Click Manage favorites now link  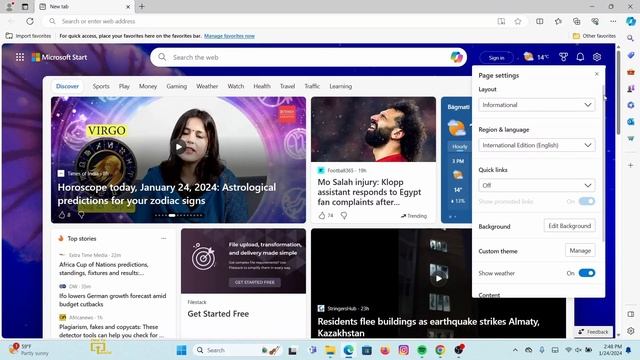[229, 36]
